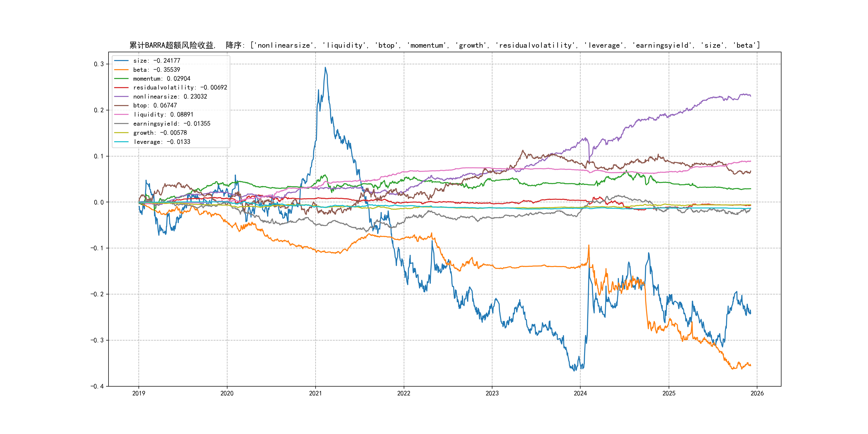
Task: Click the chart title text
Action: (x=444, y=45)
